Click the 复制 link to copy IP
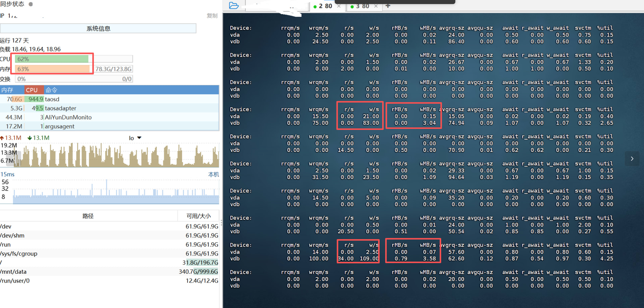The height and width of the screenshot is (308, 644). tap(212, 16)
